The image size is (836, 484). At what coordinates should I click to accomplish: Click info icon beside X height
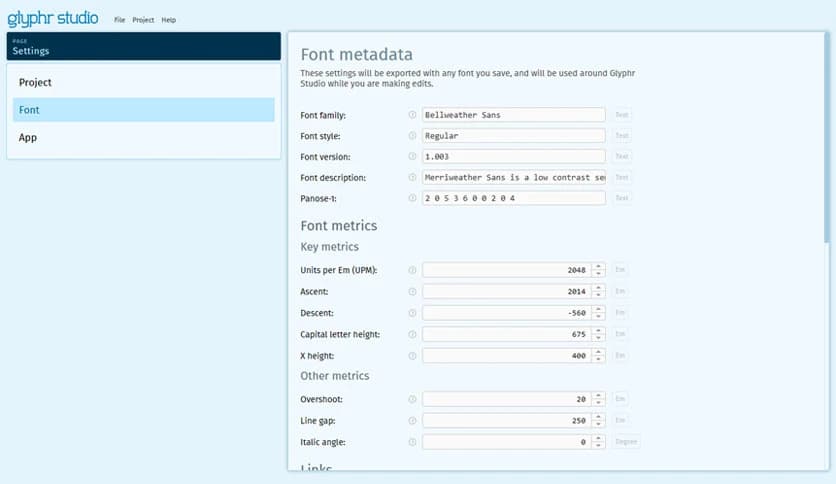point(412,356)
